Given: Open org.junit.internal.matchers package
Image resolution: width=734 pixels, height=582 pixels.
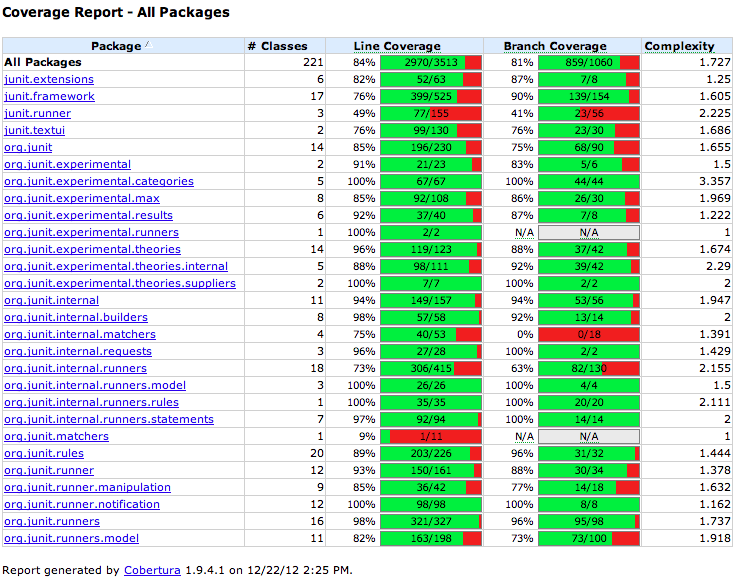Looking at the screenshot, I should (80, 334).
